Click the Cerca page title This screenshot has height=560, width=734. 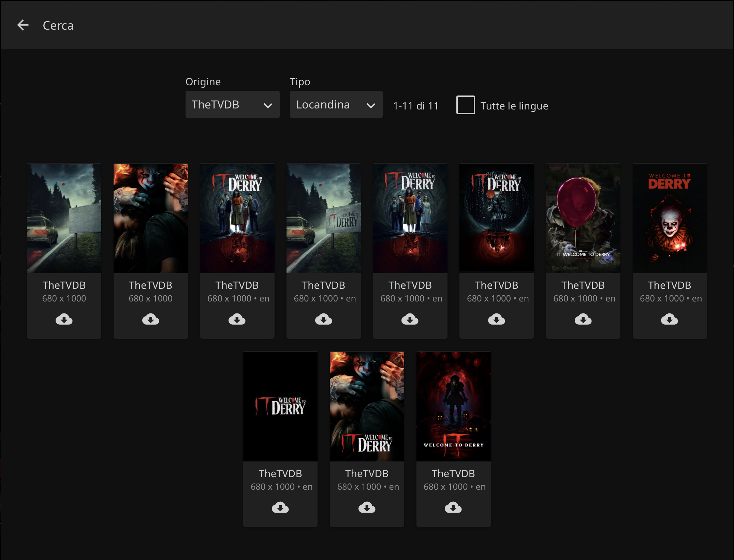(x=58, y=25)
